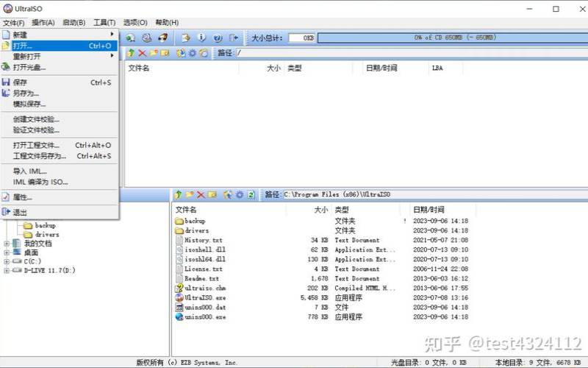Choose 打开光盘... menu entry
The height and width of the screenshot is (368, 588).
[60, 67]
